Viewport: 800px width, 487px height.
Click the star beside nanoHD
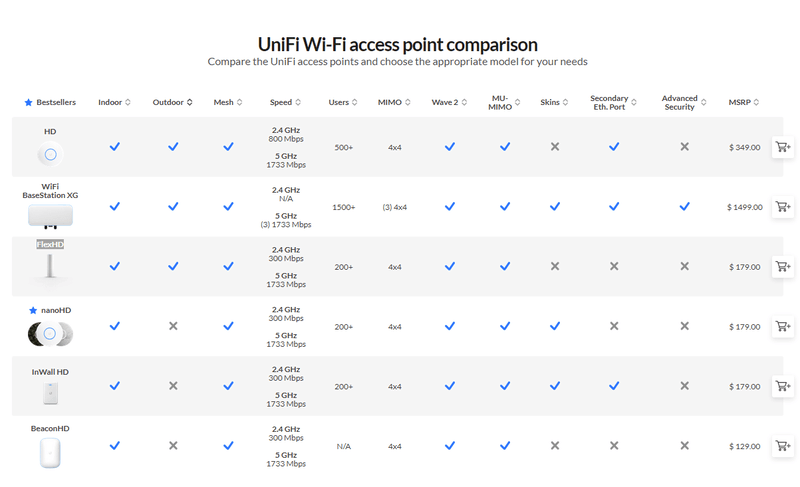point(33,310)
